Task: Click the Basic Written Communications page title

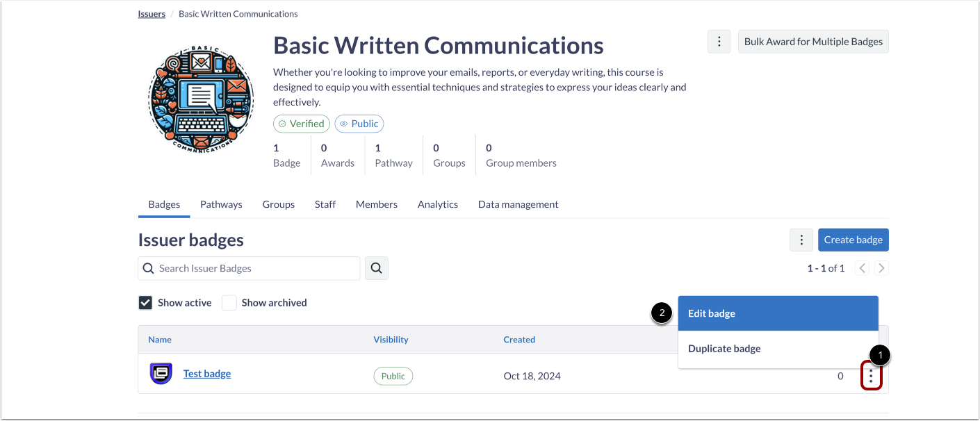Action: pyautogui.click(x=439, y=45)
